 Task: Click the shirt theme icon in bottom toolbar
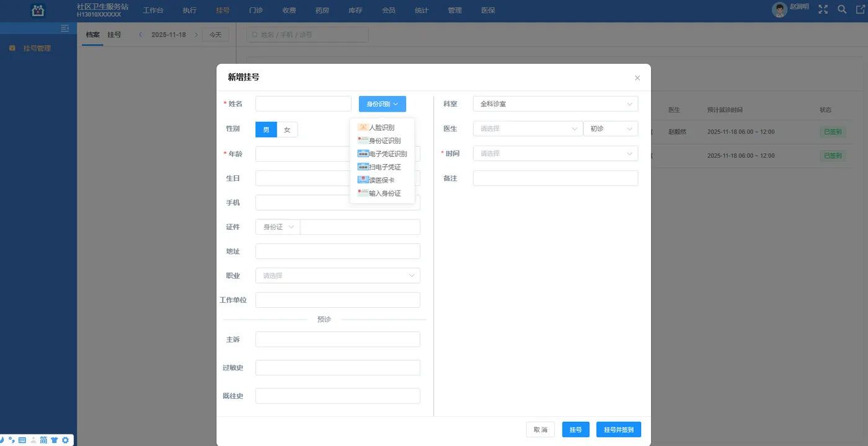coord(54,440)
